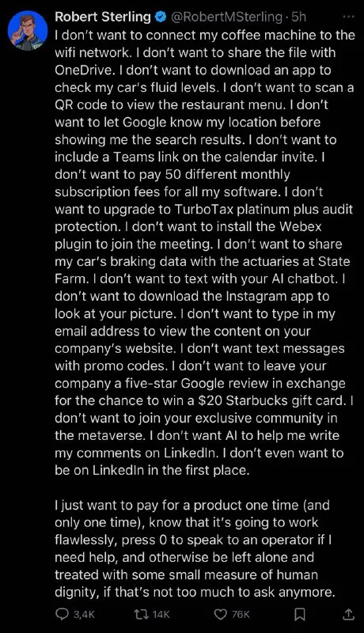Click the 14K repost count
This screenshot has height=633, width=364.
161,615
